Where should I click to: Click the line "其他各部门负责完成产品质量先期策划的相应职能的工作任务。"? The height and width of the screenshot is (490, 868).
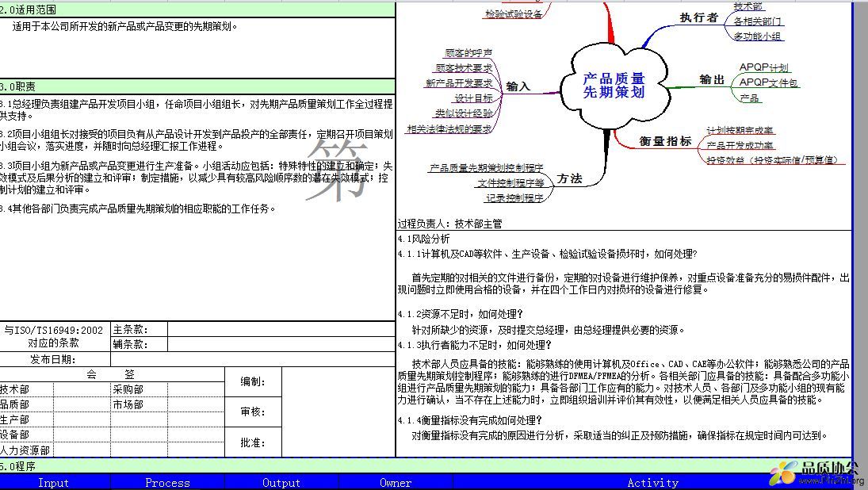tap(138, 209)
